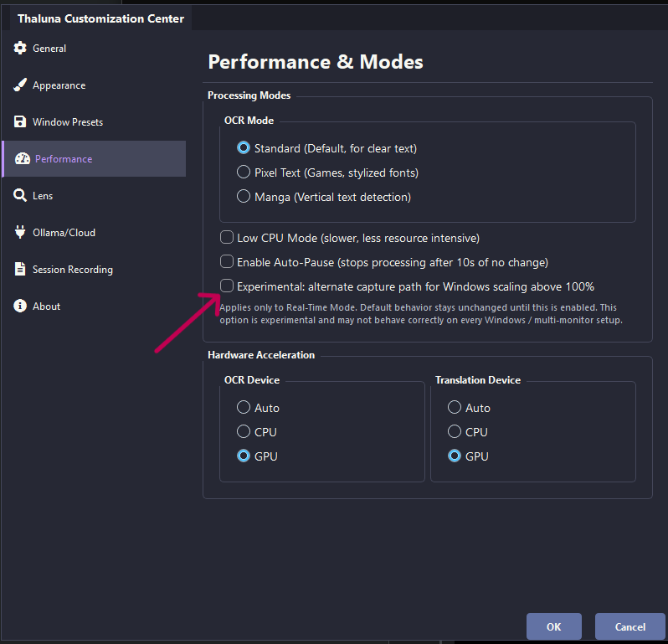668x644 pixels.
Task: Click the 'Applies only to Real-Time Mode' note
Action: click(421, 314)
